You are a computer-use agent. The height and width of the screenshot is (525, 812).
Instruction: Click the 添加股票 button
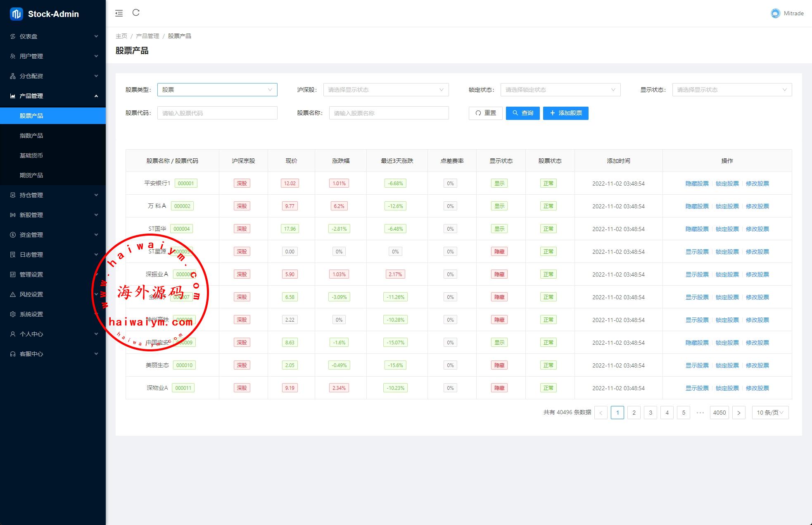click(x=565, y=113)
